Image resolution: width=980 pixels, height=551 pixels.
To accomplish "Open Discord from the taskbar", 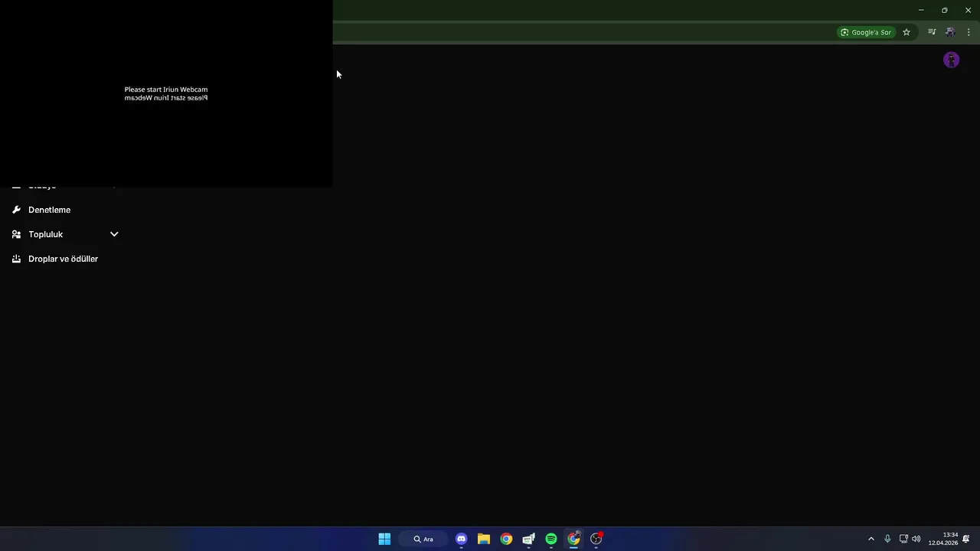I will pyautogui.click(x=461, y=539).
